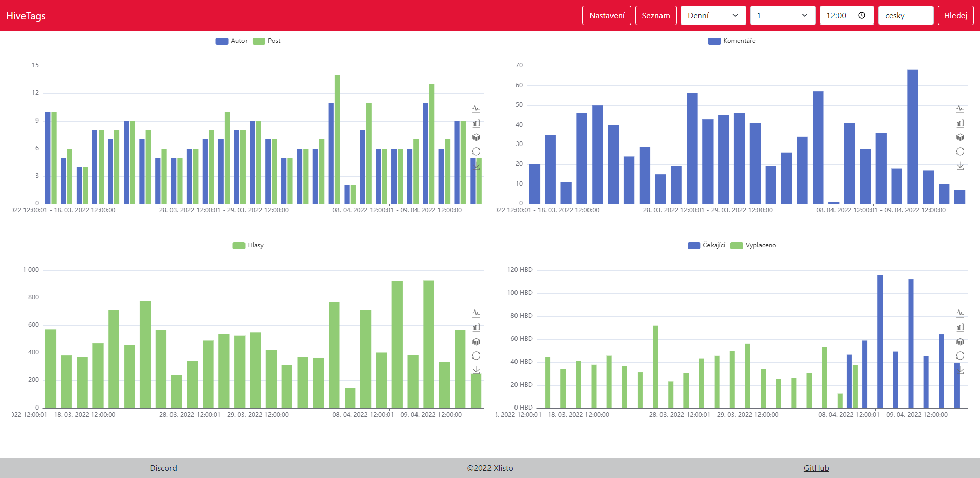980x478 pixels.
Task: Click the tag field containing cesky
Action: click(x=906, y=15)
